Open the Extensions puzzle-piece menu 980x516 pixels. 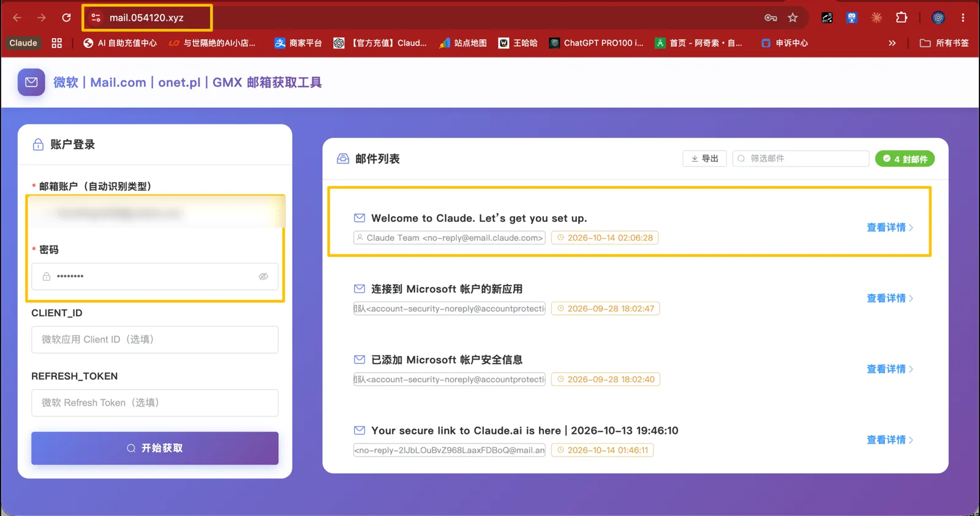click(x=902, y=18)
